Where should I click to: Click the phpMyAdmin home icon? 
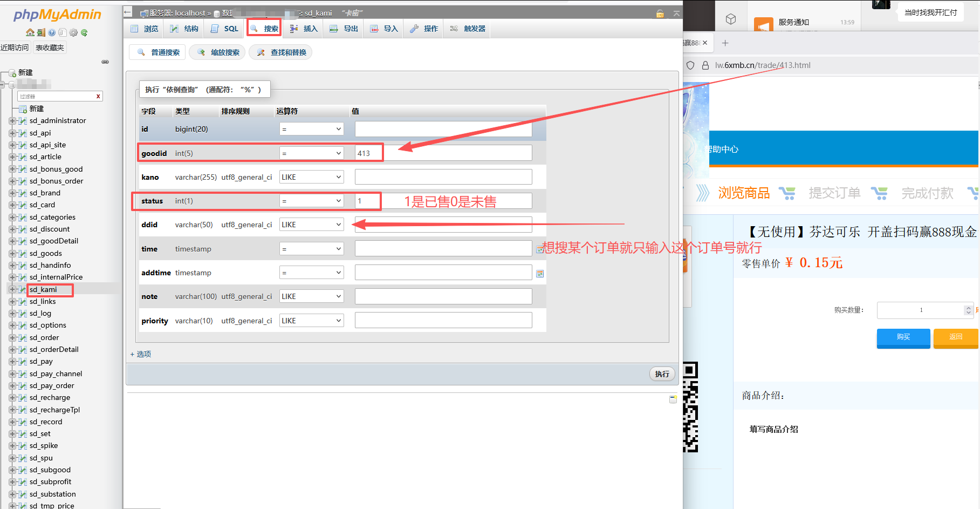(30, 32)
